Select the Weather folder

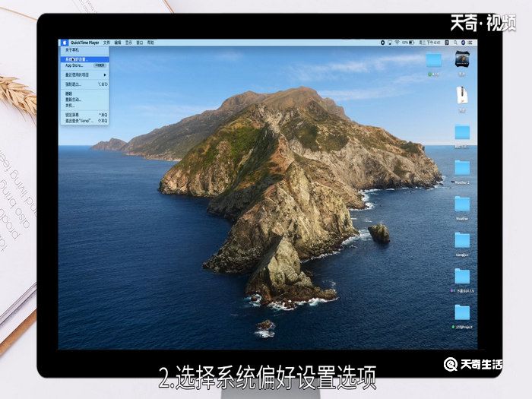click(x=462, y=204)
